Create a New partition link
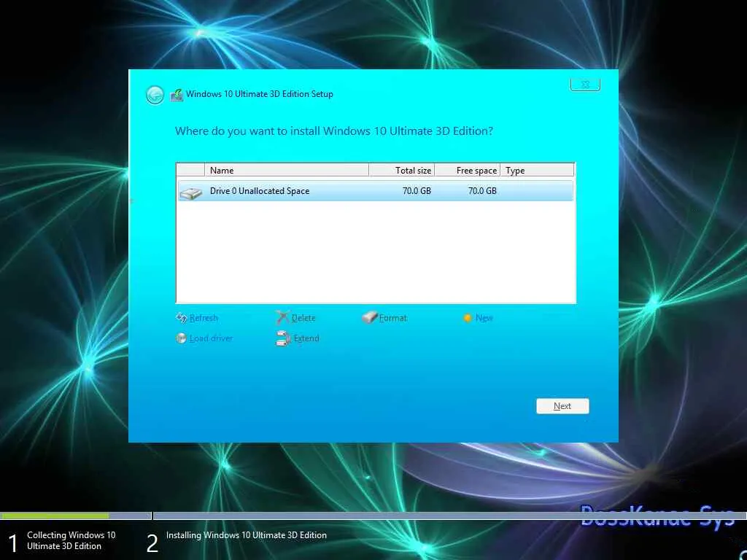The width and height of the screenshot is (747, 560). 484,318
